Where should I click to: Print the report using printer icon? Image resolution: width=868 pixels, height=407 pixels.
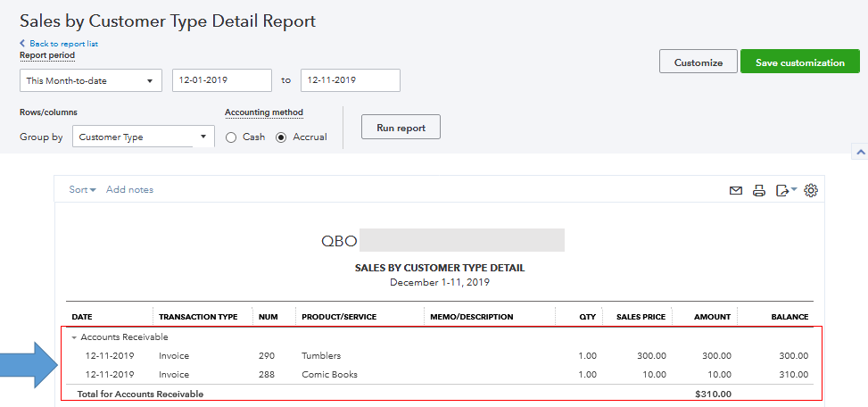coord(759,190)
